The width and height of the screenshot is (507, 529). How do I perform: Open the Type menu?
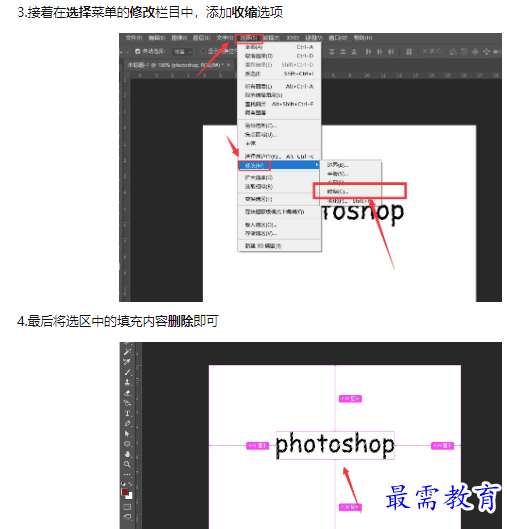tap(224, 38)
